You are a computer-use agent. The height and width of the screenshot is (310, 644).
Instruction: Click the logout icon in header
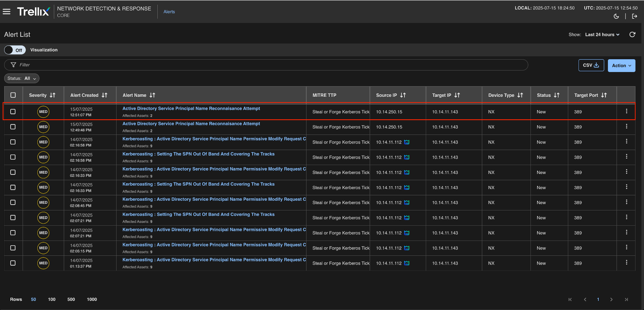(x=635, y=16)
